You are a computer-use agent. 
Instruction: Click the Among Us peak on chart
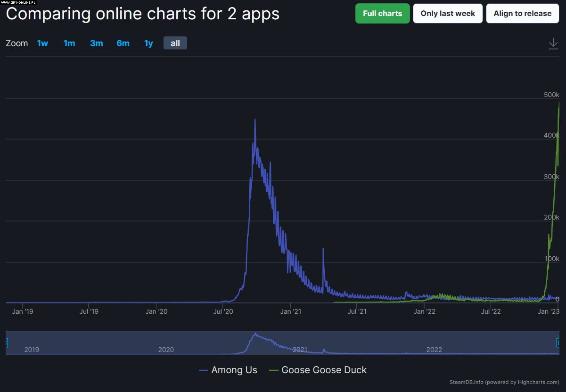(255, 120)
